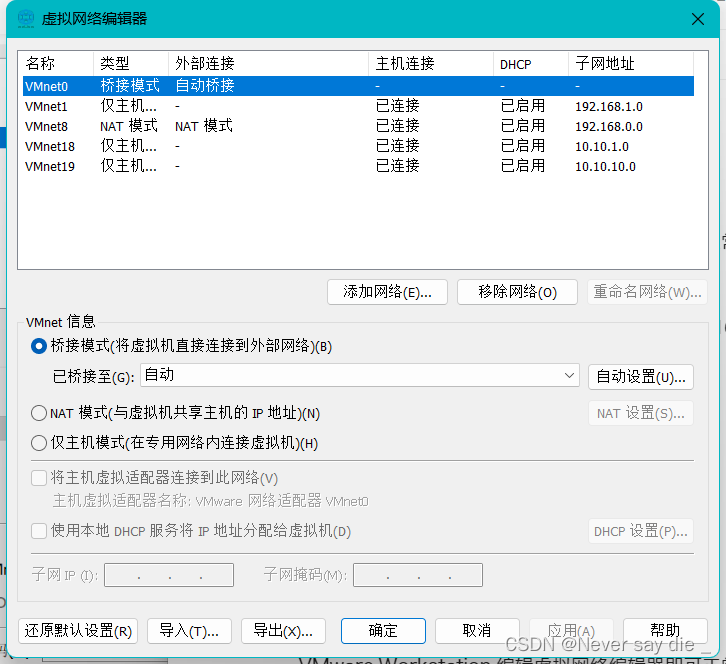Click the 应用(A) button

[571, 631]
